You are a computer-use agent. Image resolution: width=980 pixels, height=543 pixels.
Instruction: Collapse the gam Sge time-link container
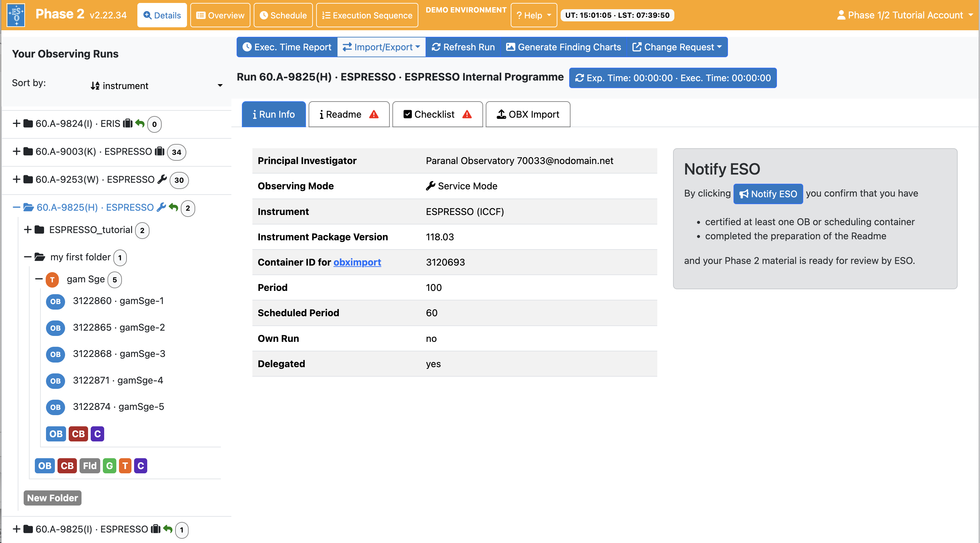tap(38, 279)
